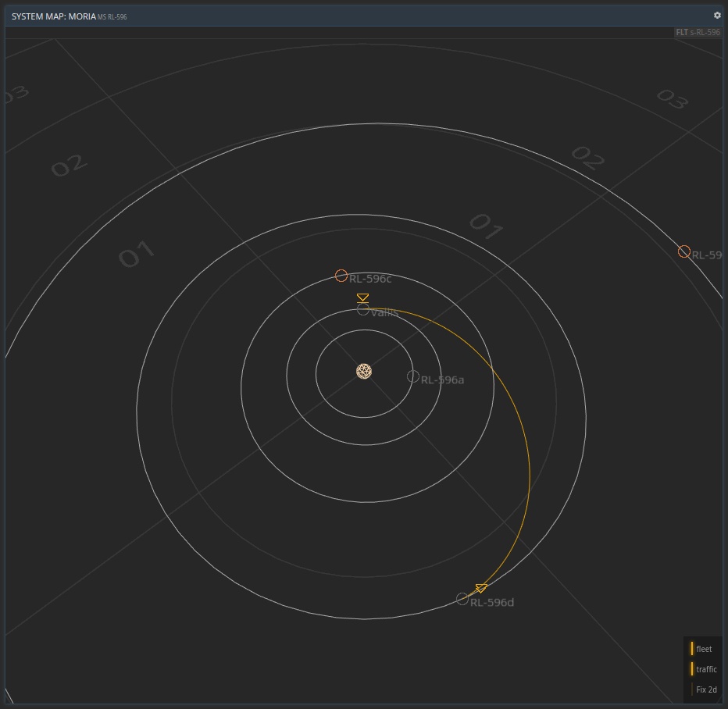The width and height of the screenshot is (728, 709).
Task: Click the RL-596d name label
Action: tap(492, 602)
